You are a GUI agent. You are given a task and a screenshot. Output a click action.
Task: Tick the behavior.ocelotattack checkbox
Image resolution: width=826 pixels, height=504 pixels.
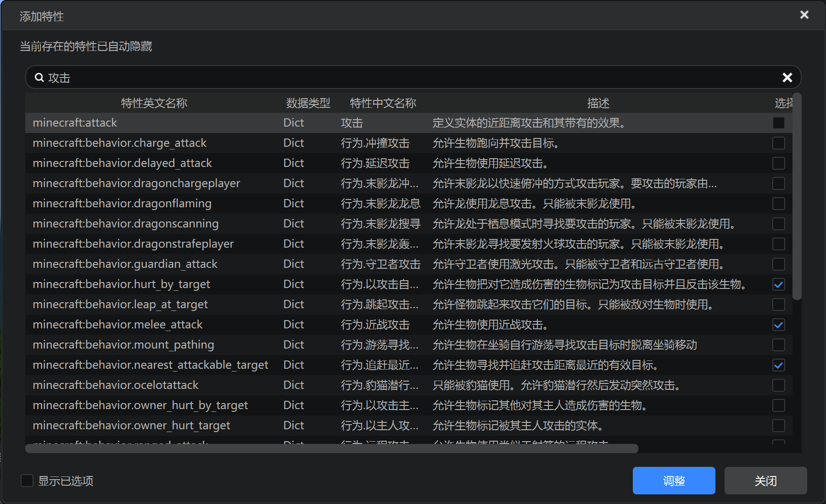pyautogui.click(x=778, y=385)
